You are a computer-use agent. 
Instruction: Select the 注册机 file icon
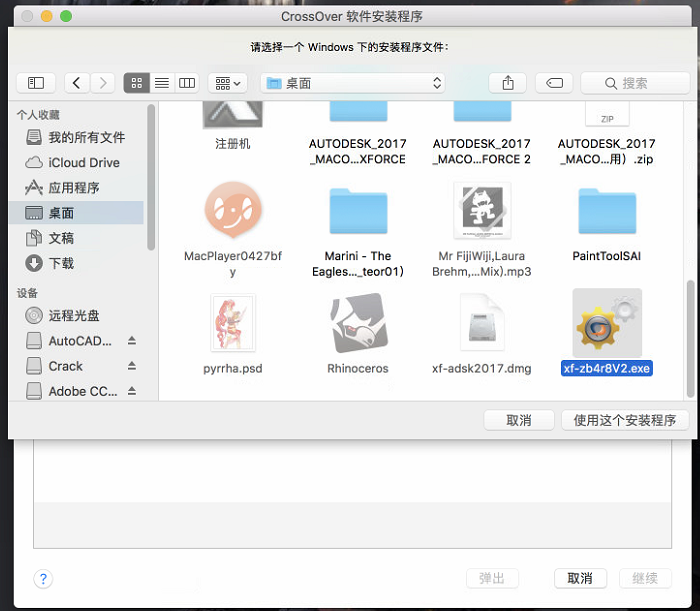click(x=233, y=115)
